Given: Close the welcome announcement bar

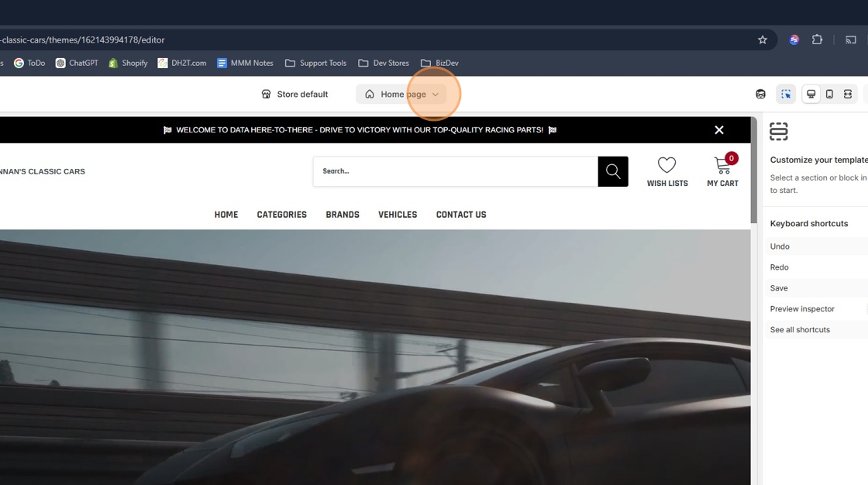Looking at the screenshot, I should tap(719, 129).
